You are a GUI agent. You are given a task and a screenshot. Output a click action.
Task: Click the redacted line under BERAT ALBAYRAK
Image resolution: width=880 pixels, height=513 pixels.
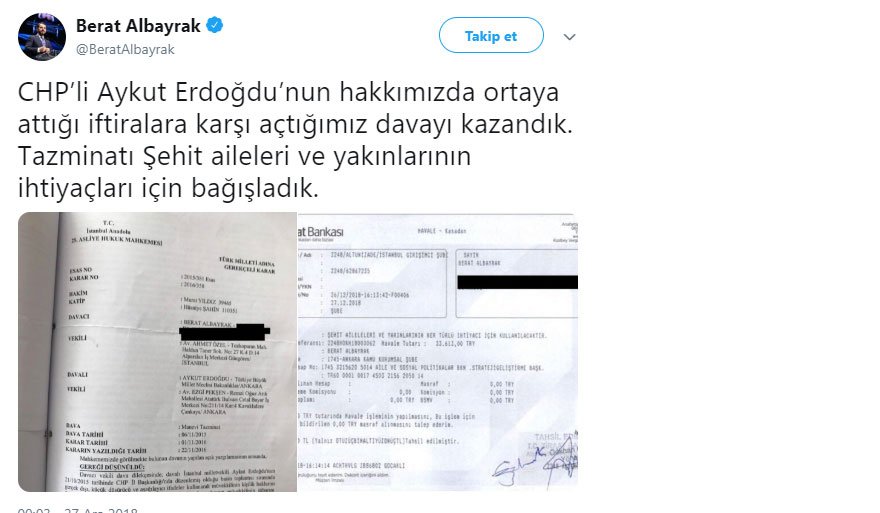click(224, 332)
